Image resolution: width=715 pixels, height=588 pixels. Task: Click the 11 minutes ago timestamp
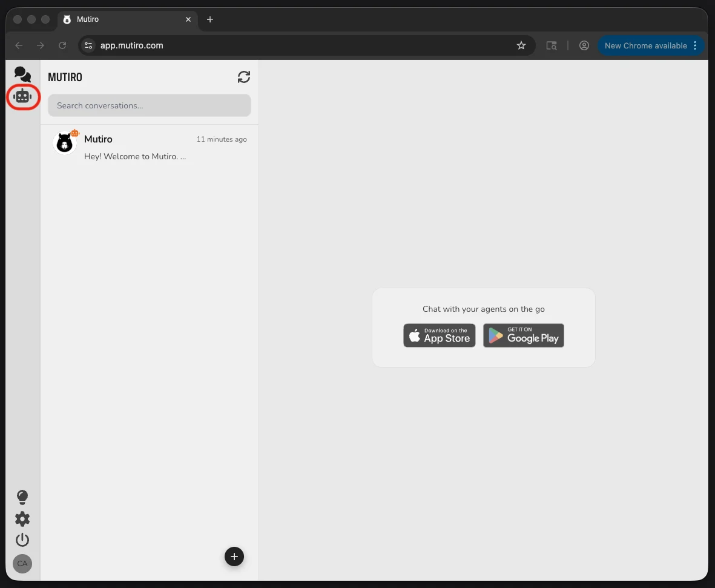[x=222, y=139]
